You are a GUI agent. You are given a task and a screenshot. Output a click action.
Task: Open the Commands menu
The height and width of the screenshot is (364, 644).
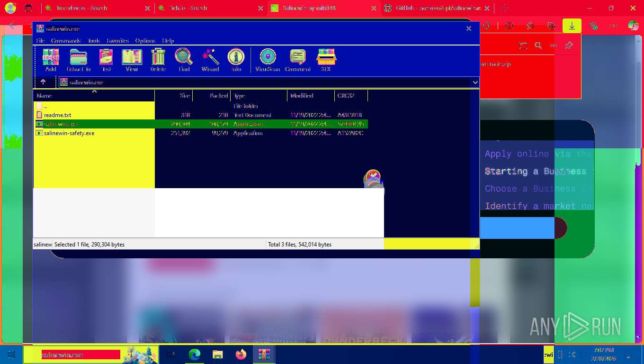[x=66, y=41]
